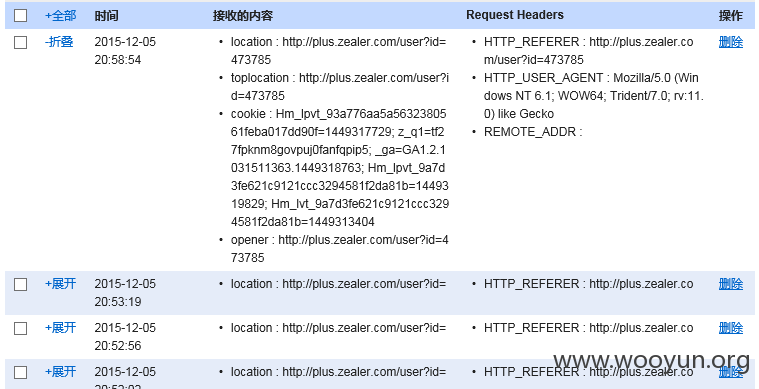This screenshot has height=389, width=759.
Task: Collapse the 20:58:54 record via -折叠
Action: coord(59,42)
